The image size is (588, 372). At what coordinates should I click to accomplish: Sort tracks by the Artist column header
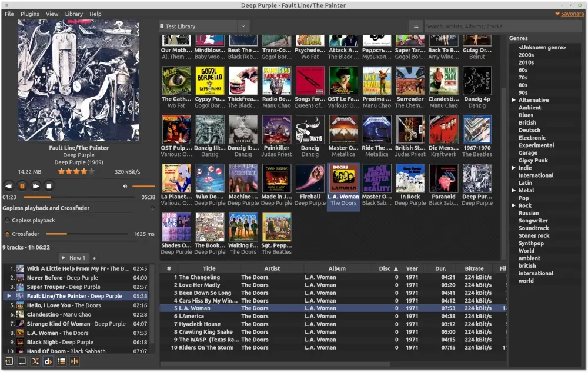coord(272,268)
